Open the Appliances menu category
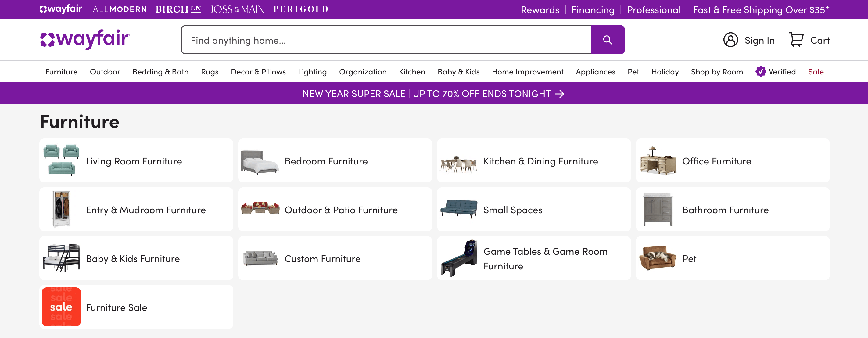Image resolution: width=868 pixels, height=338 pixels. click(595, 71)
